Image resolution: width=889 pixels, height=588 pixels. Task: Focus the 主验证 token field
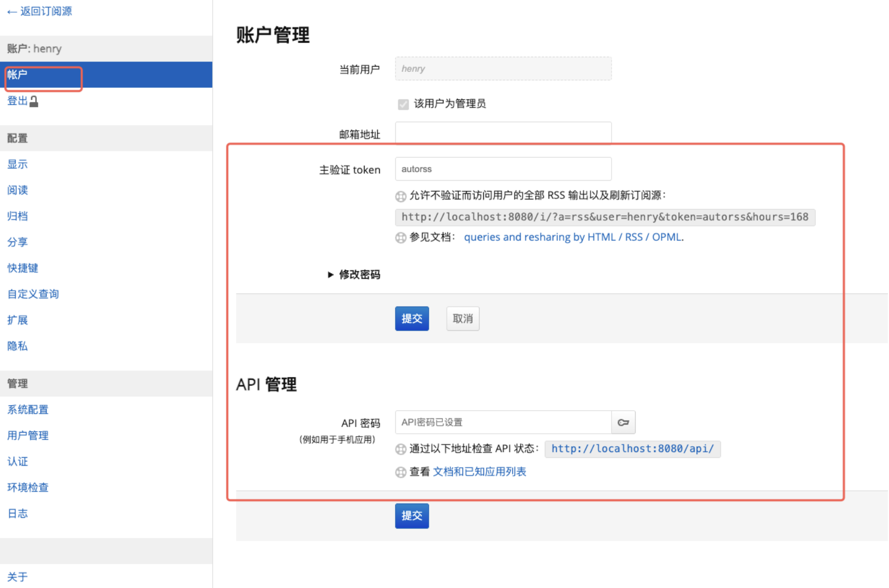tap(503, 169)
